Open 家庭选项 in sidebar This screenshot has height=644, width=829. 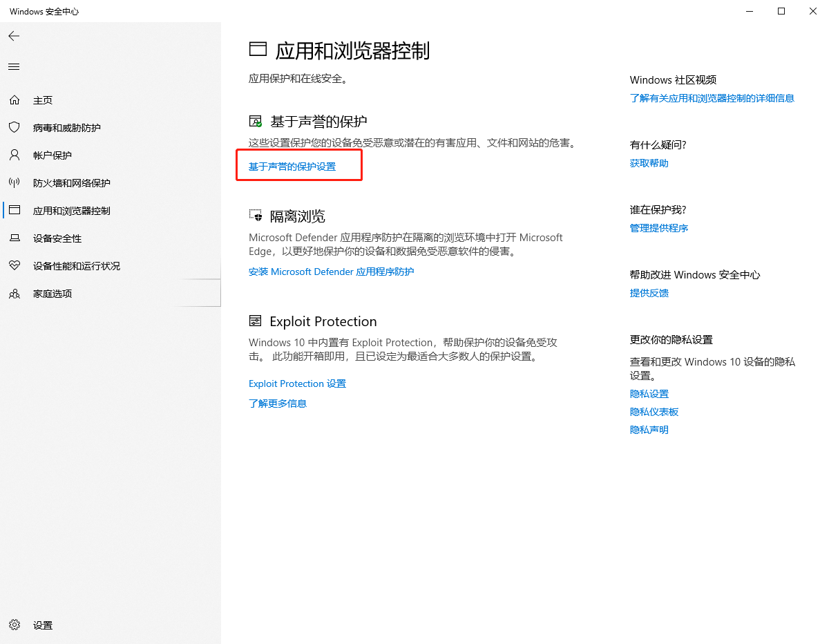point(53,294)
